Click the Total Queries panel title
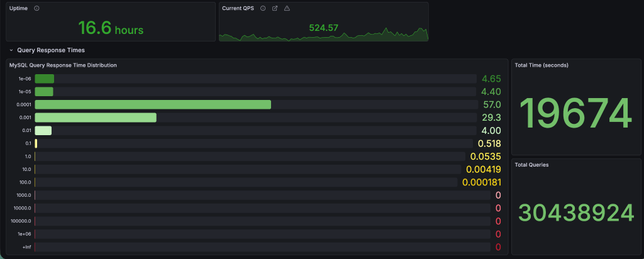Image resolution: width=644 pixels, height=259 pixels. (531, 165)
